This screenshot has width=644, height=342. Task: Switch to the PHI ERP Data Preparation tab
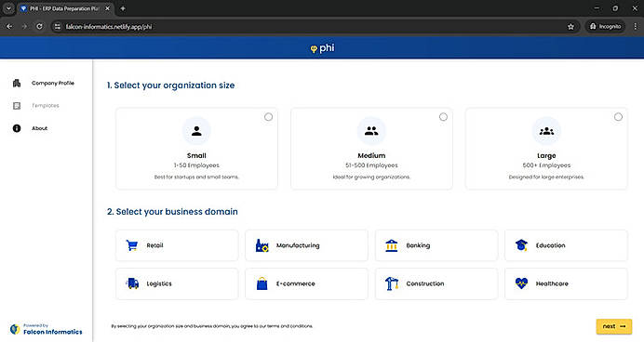(x=65, y=8)
